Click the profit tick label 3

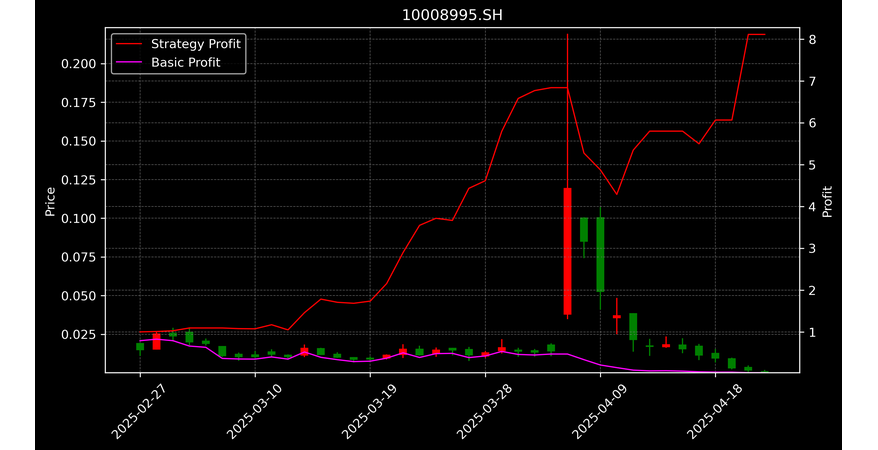click(811, 249)
